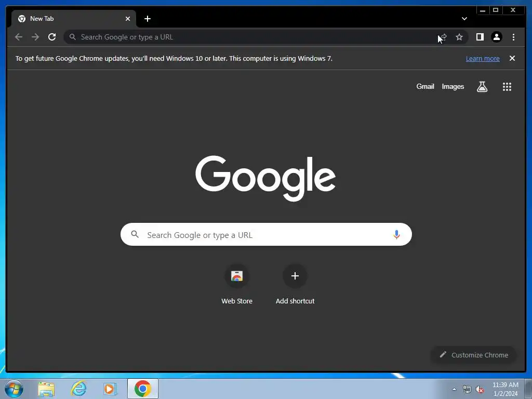Open Windows Media Player from taskbar
The height and width of the screenshot is (399, 532).
(110, 389)
